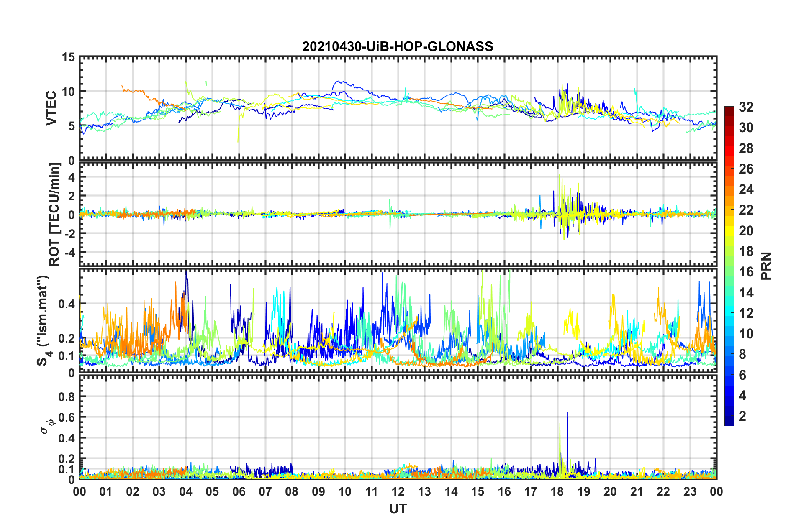Click the PRN colorbar label
The image size is (796, 532).
click(x=766, y=266)
